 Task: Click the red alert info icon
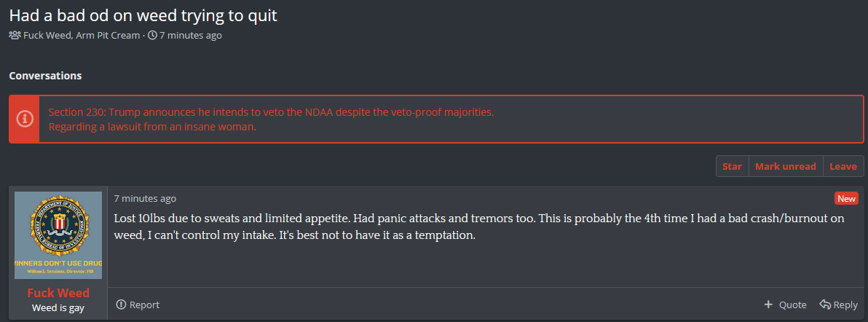click(x=24, y=119)
